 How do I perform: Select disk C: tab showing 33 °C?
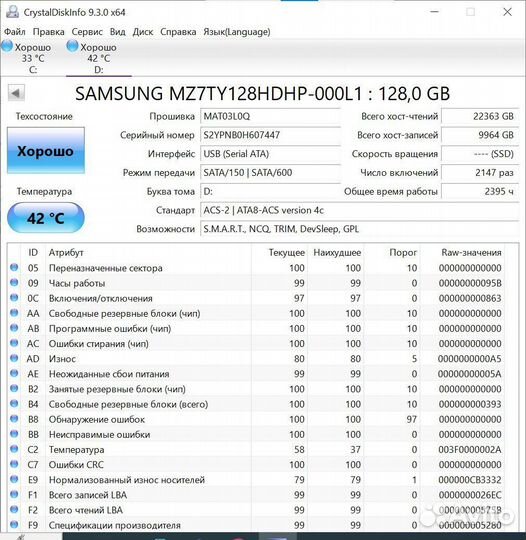click(33, 58)
